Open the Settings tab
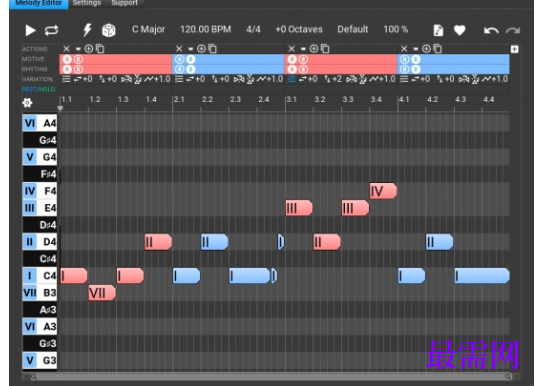The height and width of the screenshot is (386, 538). [87, 3]
